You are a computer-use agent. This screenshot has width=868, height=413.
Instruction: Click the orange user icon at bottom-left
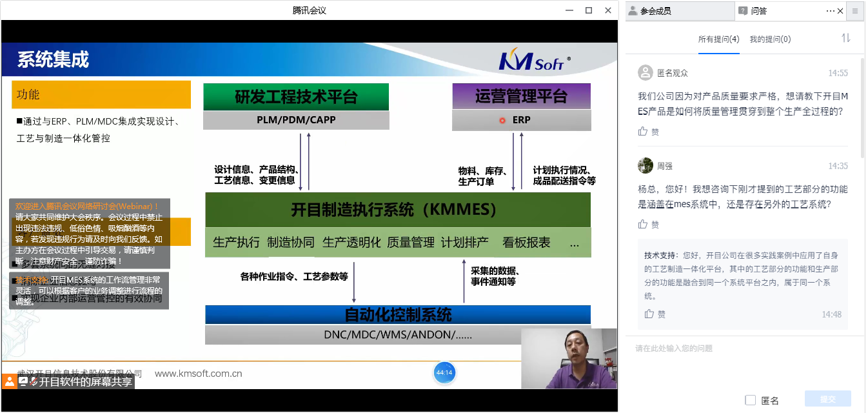(9, 381)
